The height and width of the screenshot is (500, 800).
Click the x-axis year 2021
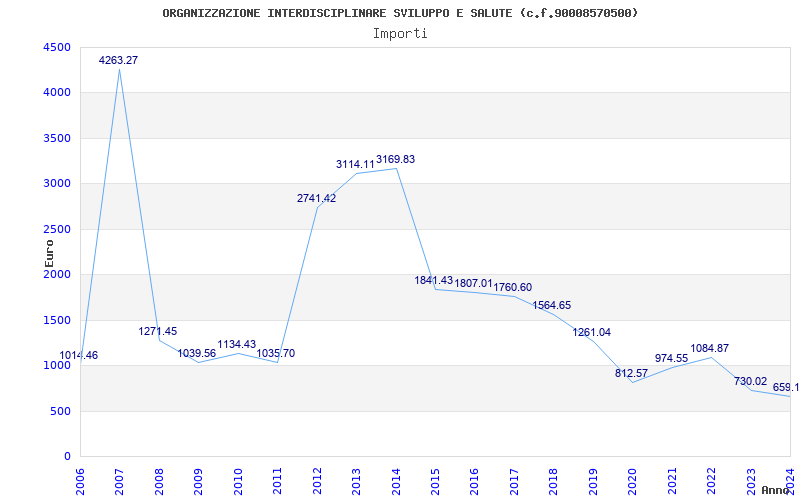pos(672,482)
